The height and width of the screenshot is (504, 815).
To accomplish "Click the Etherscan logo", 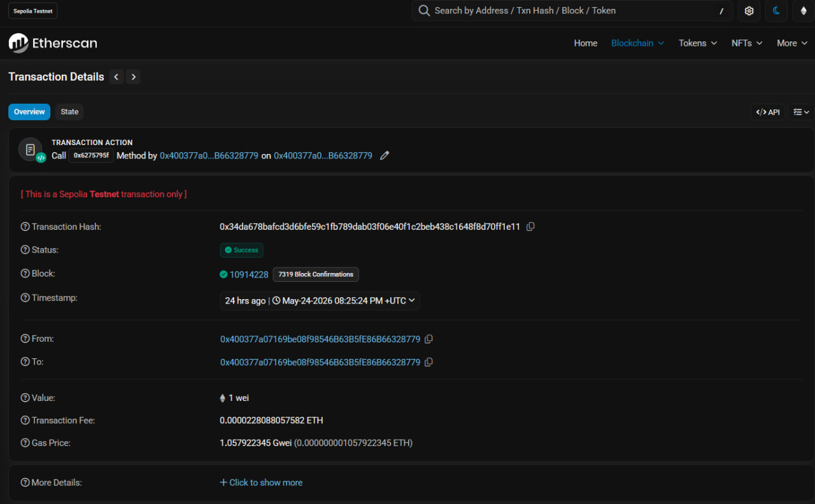I will 53,43.
